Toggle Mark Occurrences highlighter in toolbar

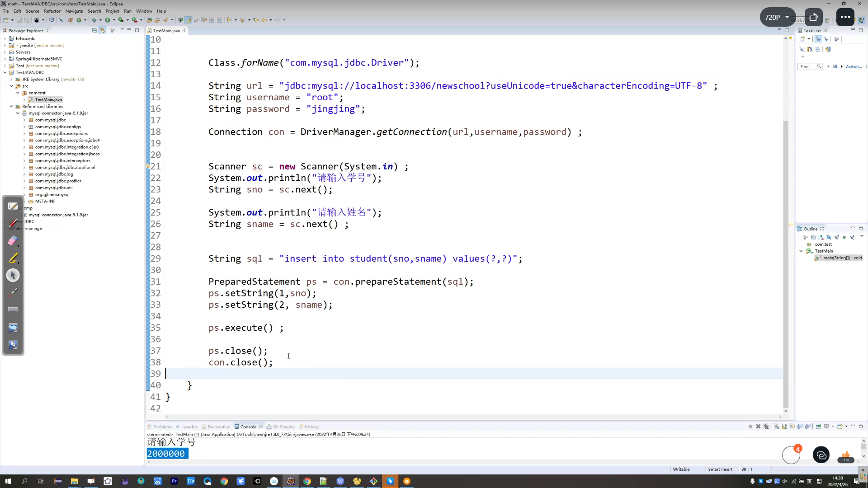pos(189,20)
